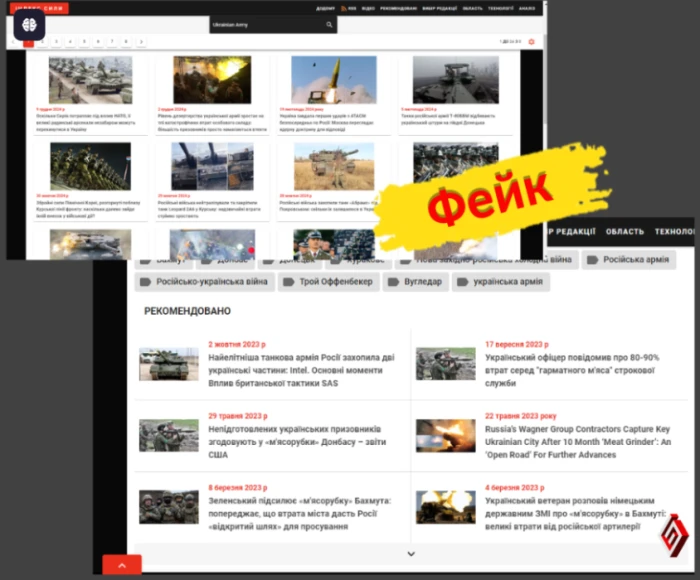Expand more recommended articles with down chevron
700x580 pixels.
point(410,553)
